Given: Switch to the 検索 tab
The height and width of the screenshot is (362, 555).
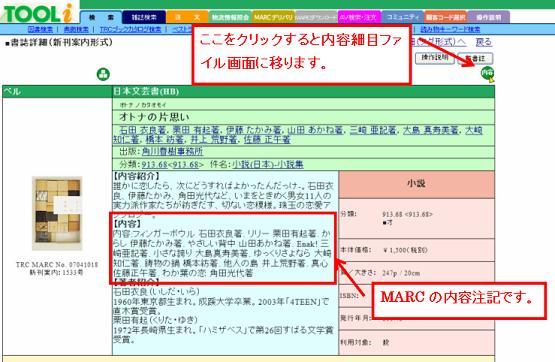Looking at the screenshot, I should [101, 17].
